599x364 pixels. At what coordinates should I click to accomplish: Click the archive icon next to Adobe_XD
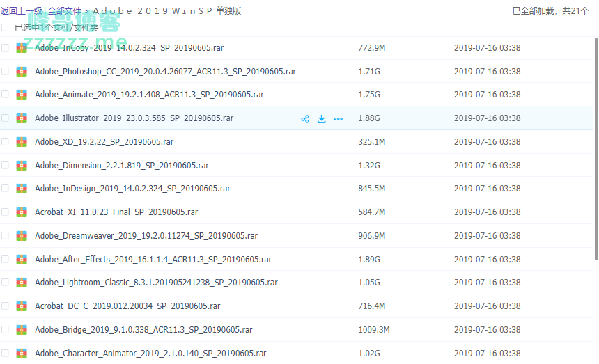[x=22, y=142]
